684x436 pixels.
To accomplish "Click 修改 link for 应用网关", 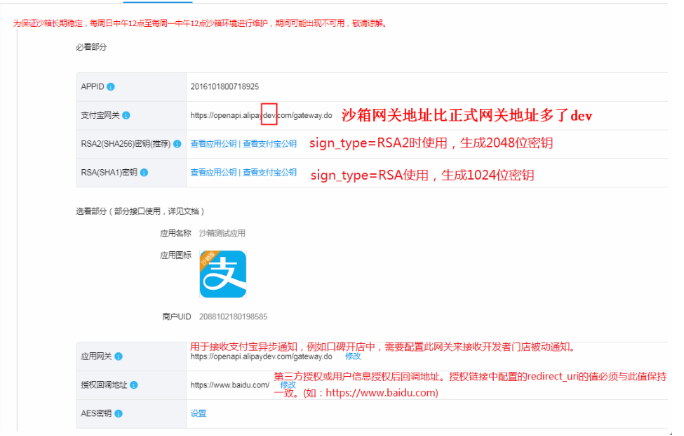I will point(353,356).
